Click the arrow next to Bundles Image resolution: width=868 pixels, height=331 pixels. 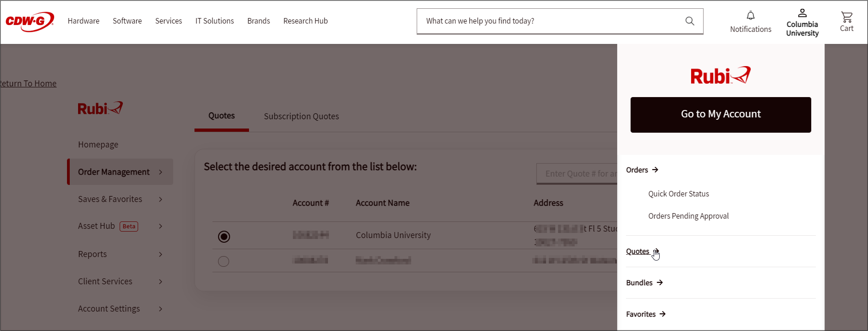click(660, 282)
